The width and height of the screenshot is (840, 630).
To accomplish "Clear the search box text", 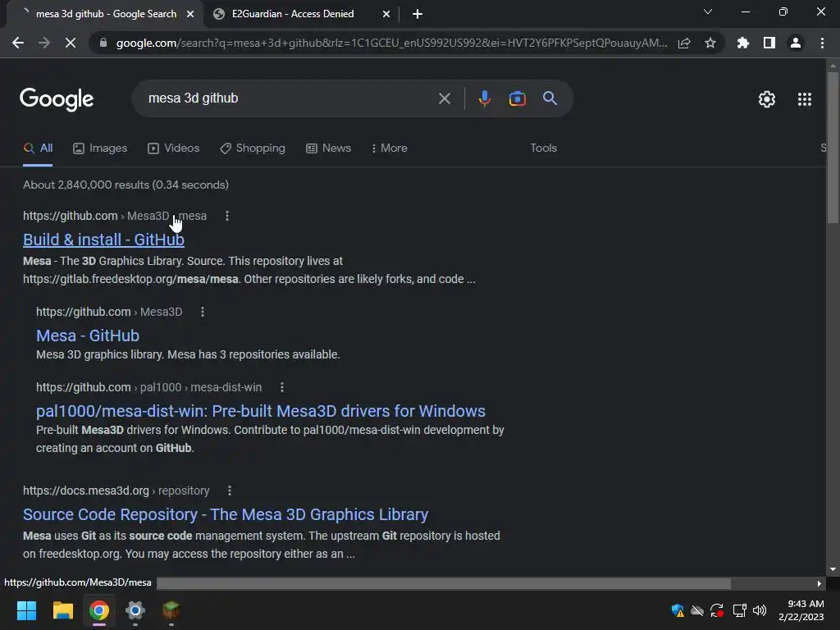I will click(x=444, y=98).
